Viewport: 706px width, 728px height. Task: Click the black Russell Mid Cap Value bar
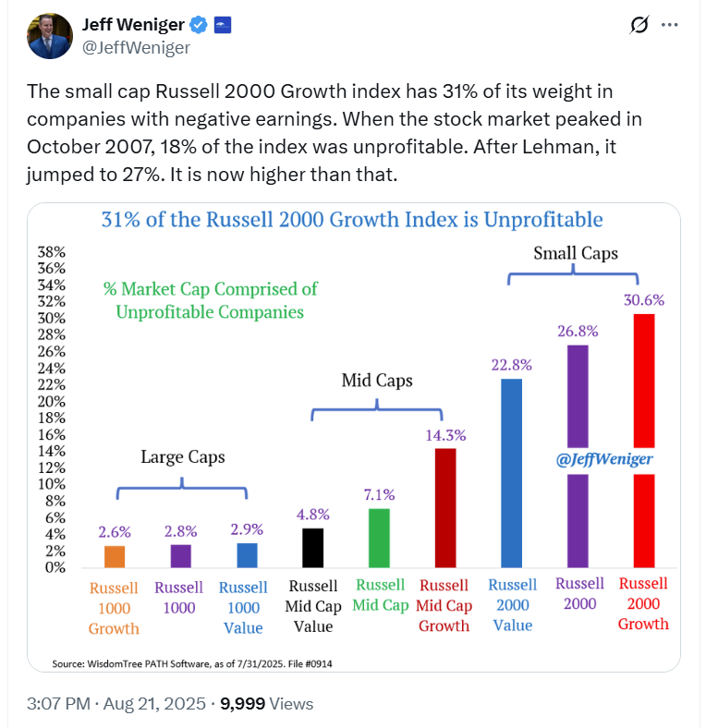pyautogui.click(x=313, y=547)
